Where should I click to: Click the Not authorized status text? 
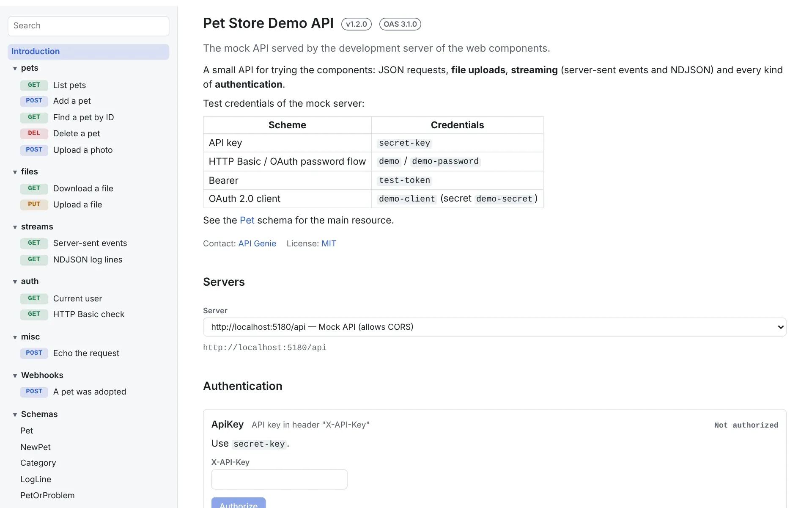coord(746,425)
